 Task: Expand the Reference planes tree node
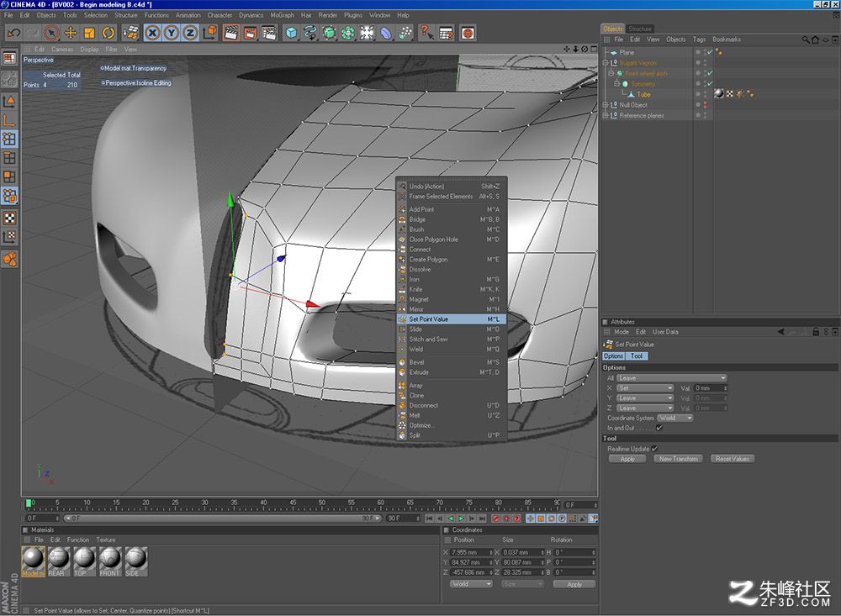tap(606, 115)
